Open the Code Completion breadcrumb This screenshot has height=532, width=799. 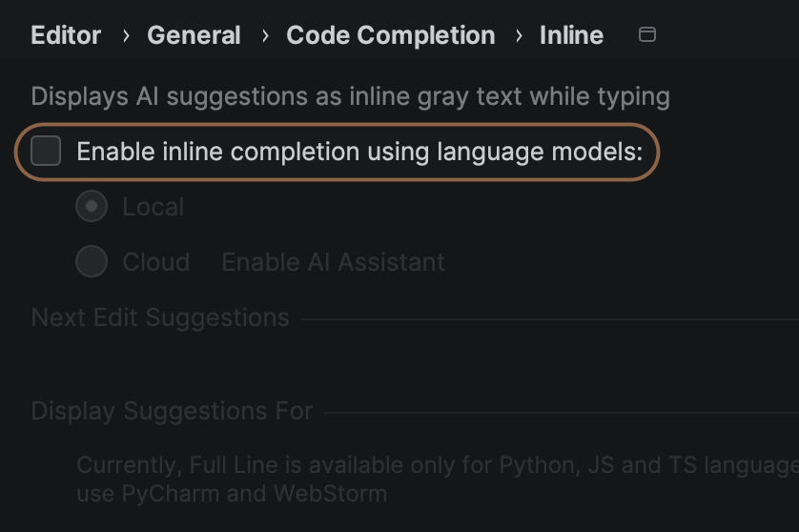coord(390,35)
